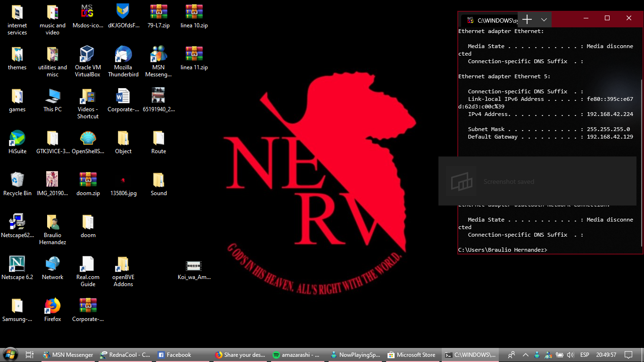This screenshot has width=644, height=362.
Task: Open the Start menu orb
Action: (x=10, y=354)
